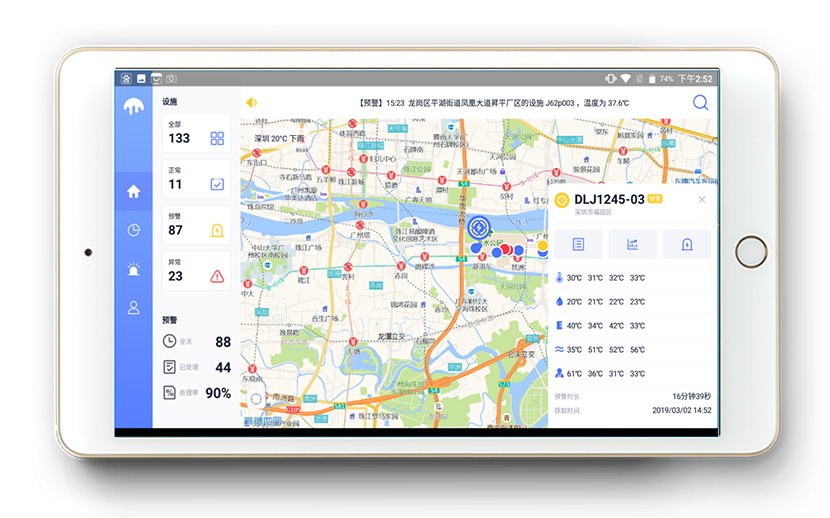Open the device alarm bell button
Image resolution: width=830 pixels, height=518 pixels.
tap(687, 244)
